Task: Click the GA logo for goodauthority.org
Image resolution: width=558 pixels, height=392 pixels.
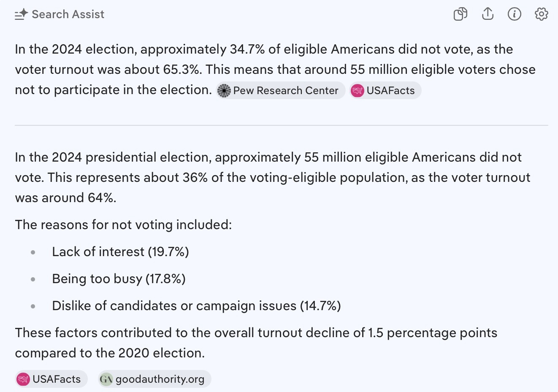Action: tap(106, 379)
